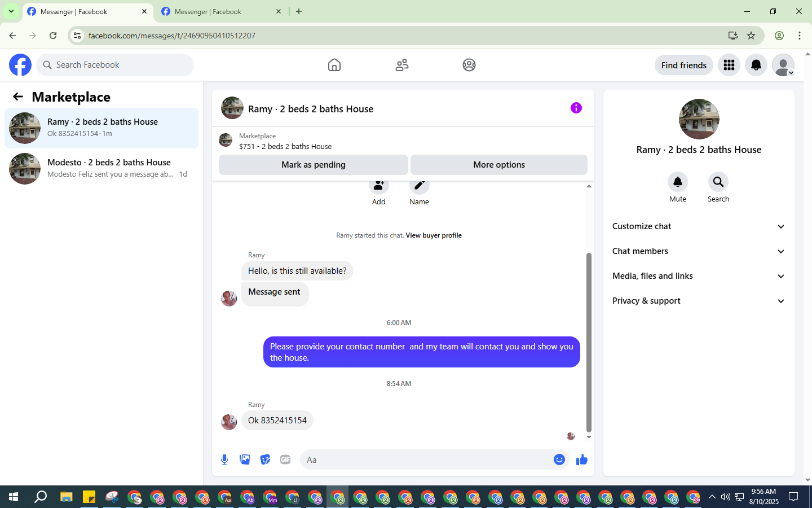Open the account profile avatar menu
The image size is (812, 508).
tap(783, 65)
